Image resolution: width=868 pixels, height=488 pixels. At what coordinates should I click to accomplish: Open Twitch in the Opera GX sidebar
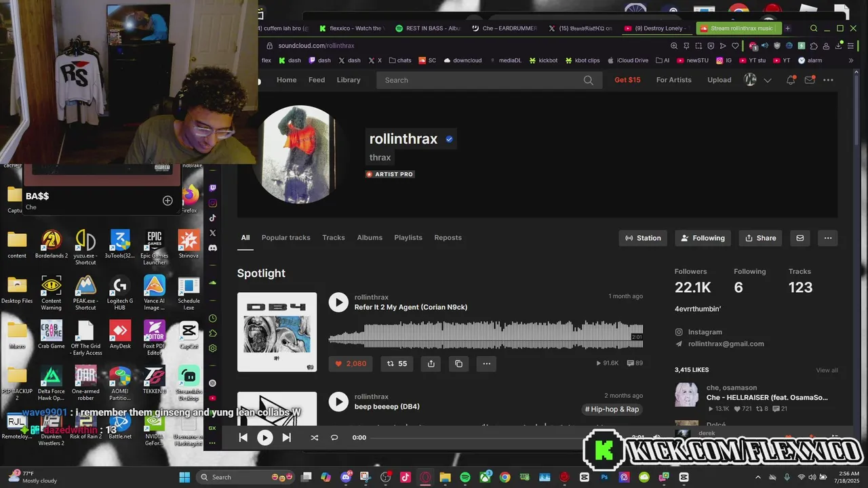[212, 188]
